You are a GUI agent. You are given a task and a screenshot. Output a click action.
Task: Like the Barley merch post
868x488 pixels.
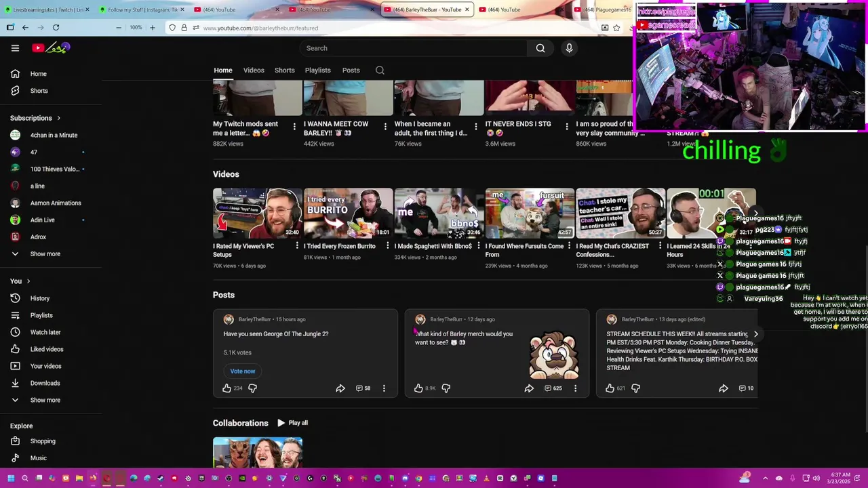[x=418, y=388]
